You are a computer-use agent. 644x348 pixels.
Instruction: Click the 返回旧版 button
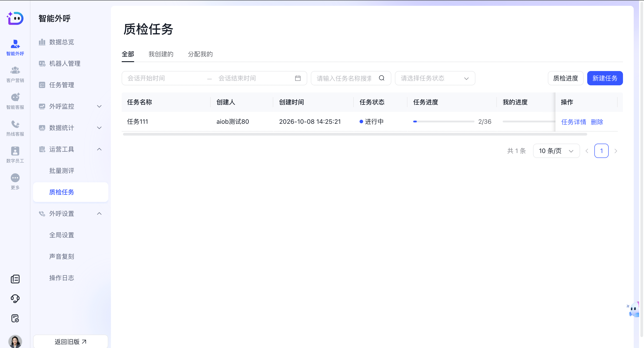tap(70, 342)
